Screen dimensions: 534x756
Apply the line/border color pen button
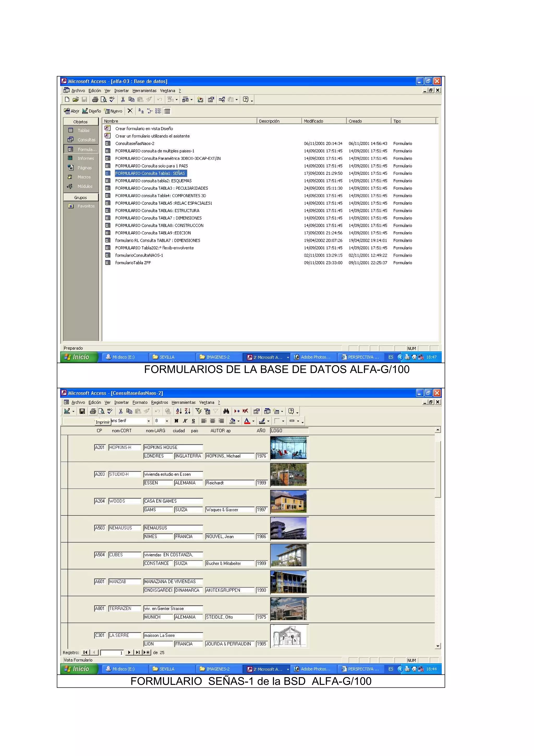[262, 421]
